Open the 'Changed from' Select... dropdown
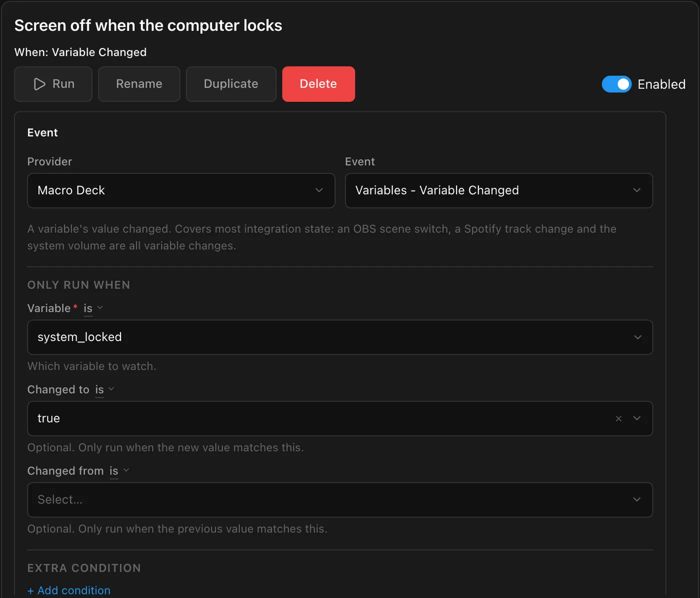This screenshot has height=598, width=700. coord(340,500)
